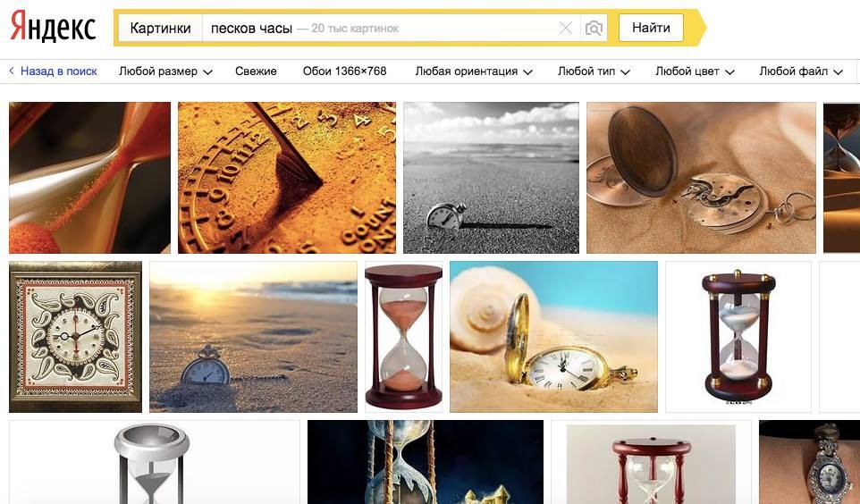Go to the Яндекс logo homepage
The height and width of the screenshot is (504, 860).
coord(54,27)
